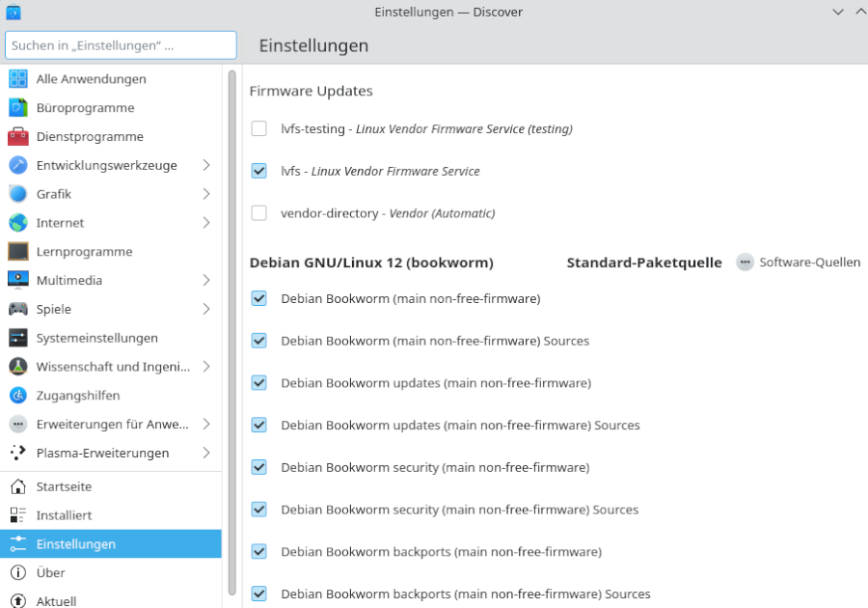Image resolution: width=868 pixels, height=608 pixels.
Task: Minimize the Discover window
Action: click(838, 12)
